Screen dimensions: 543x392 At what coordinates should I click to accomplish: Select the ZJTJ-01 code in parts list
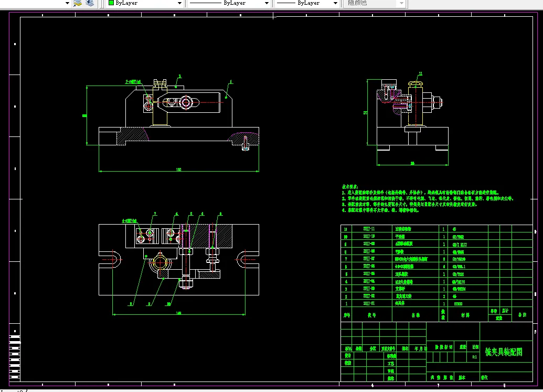pos(369,303)
